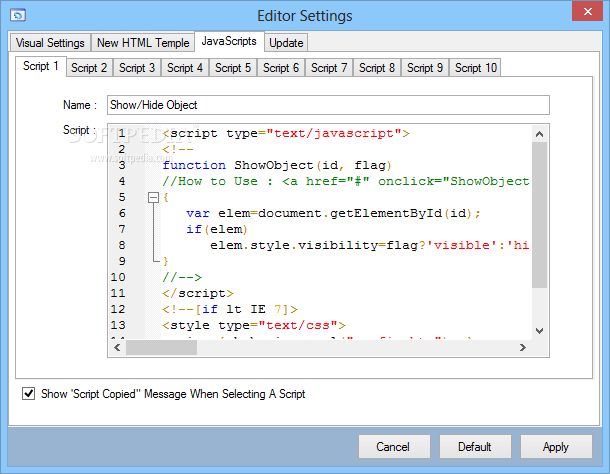Click the 'if(elem)' code line
Screen dimensions: 610x474
[217, 229]
